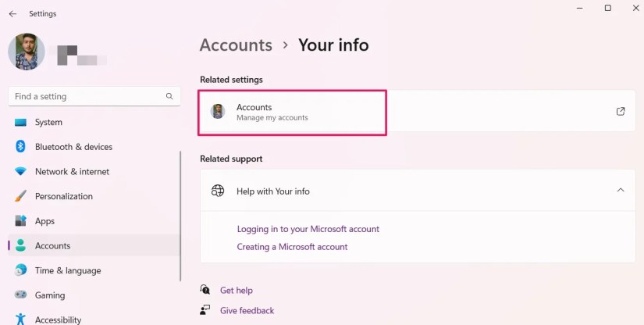The height and width of the screenshot is (325, 644).
Task: Click the Bluetooth icon in sidebar
Action: click(20, 147)
